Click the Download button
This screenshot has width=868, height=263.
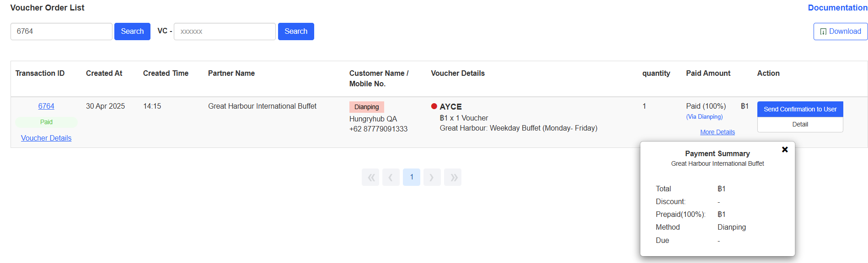840,32
